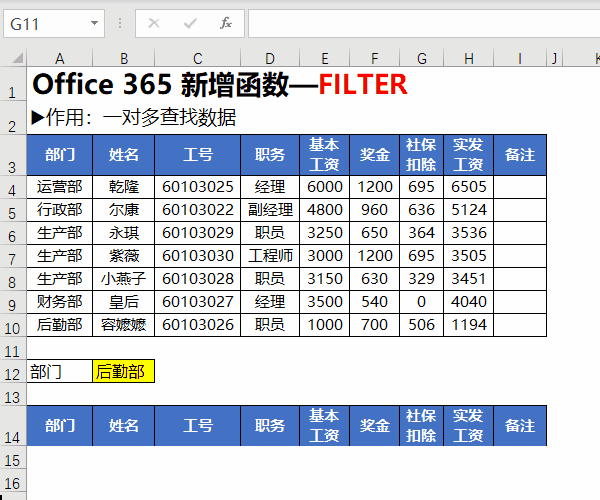The image size is (600, 500).
Task: Click the name cell '皇后'
Action: [x=124, y=302]
